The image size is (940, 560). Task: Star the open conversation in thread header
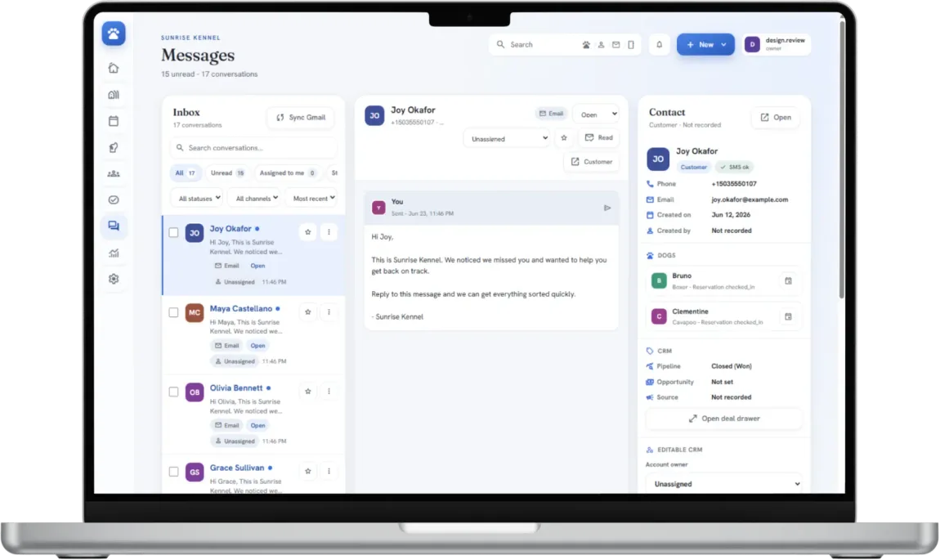[563, 138]
